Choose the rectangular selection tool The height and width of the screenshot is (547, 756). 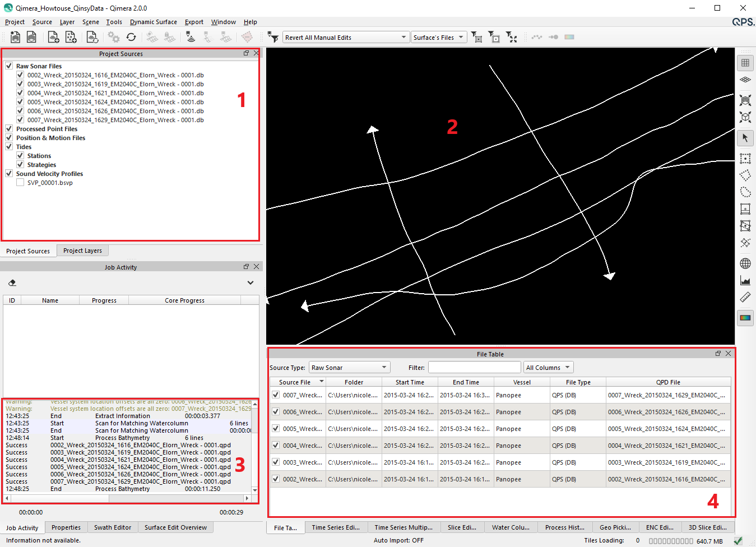tap(745, 159)
